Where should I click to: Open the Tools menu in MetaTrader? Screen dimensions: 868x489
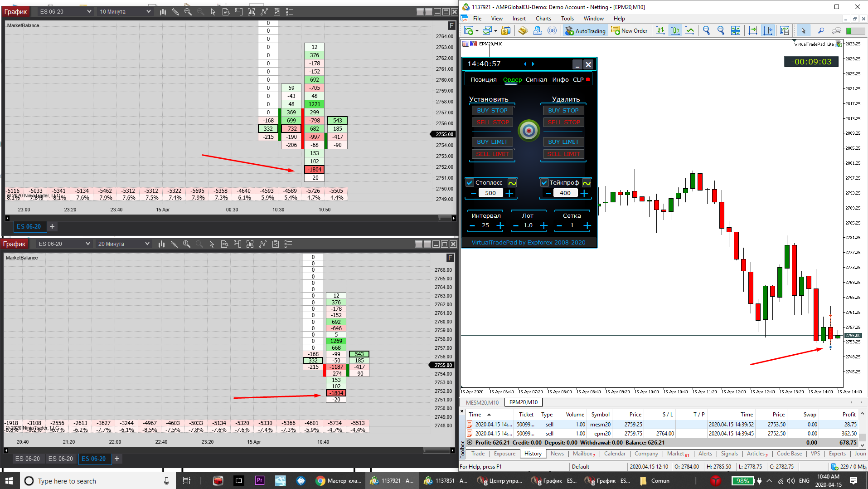(x=567, y=19)
